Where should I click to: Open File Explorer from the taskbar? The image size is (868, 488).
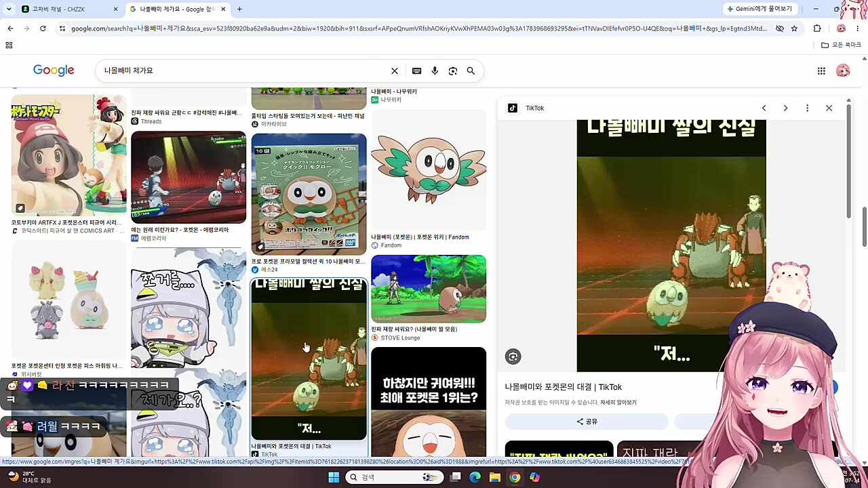point(495,477)
